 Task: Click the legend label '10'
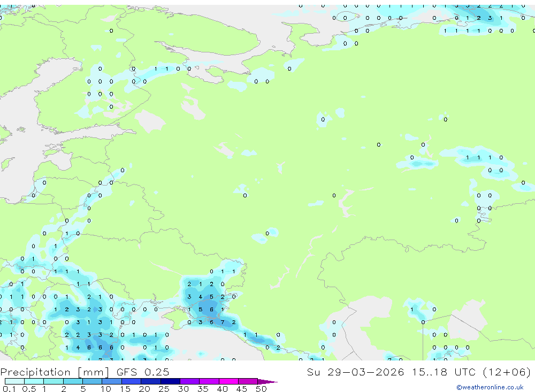(x=106, y=389)
